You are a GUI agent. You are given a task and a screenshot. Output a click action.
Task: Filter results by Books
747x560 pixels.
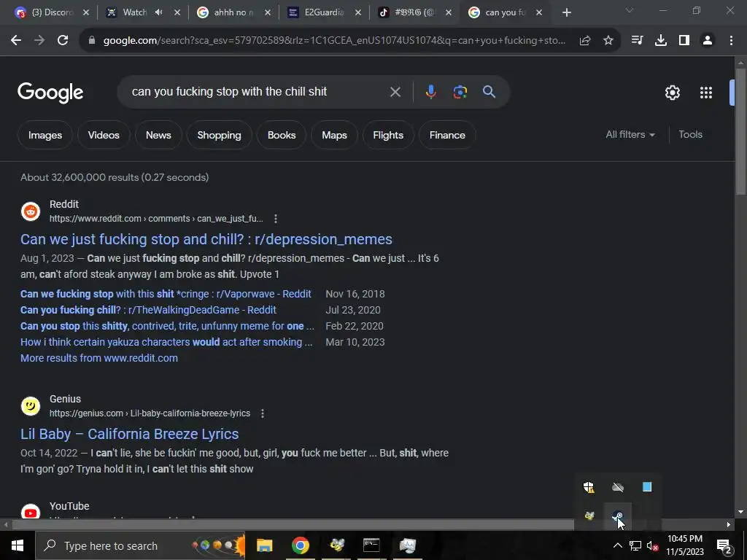click(x=282, y=135)
